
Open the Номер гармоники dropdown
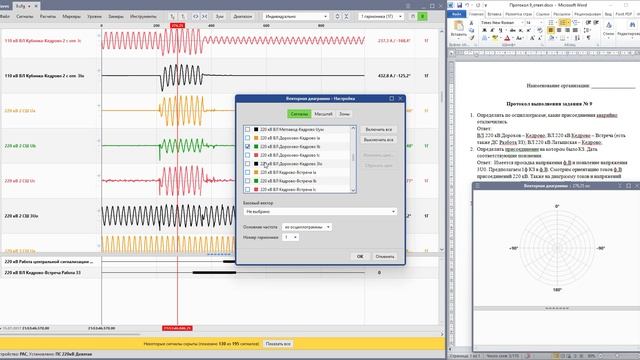coord(290,237)
